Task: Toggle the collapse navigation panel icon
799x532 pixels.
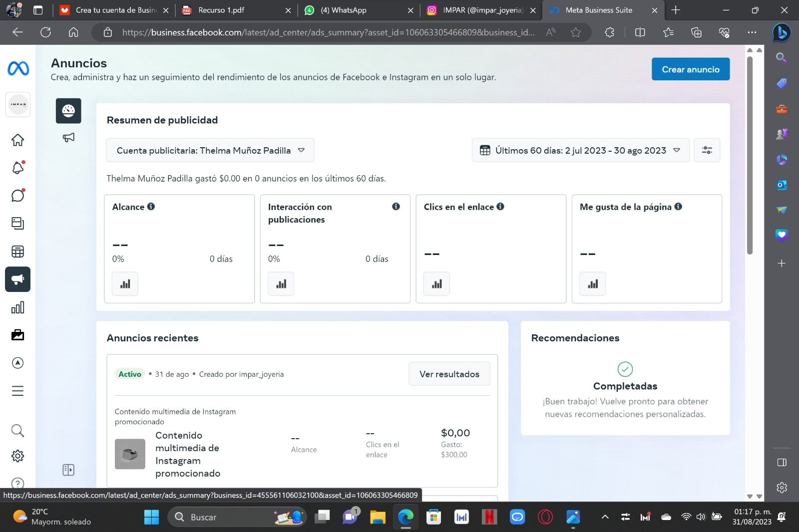Action: (68, 470)
